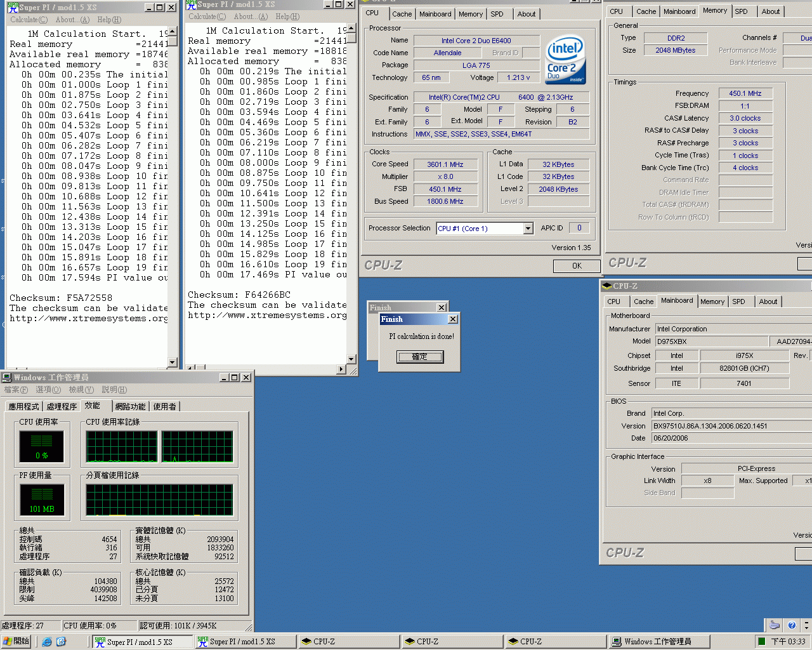Click the 1800.6 MHz bus speed value
Screen dimensions: 812x650
pos(445,202)
